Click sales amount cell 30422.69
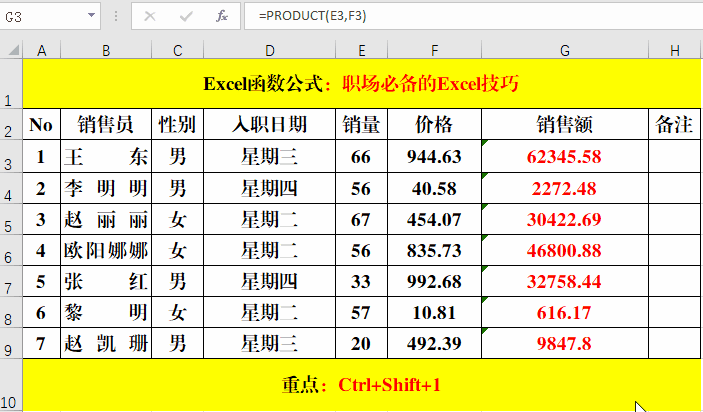This screenshot has width=703, height=412. [x=565, y=219]
